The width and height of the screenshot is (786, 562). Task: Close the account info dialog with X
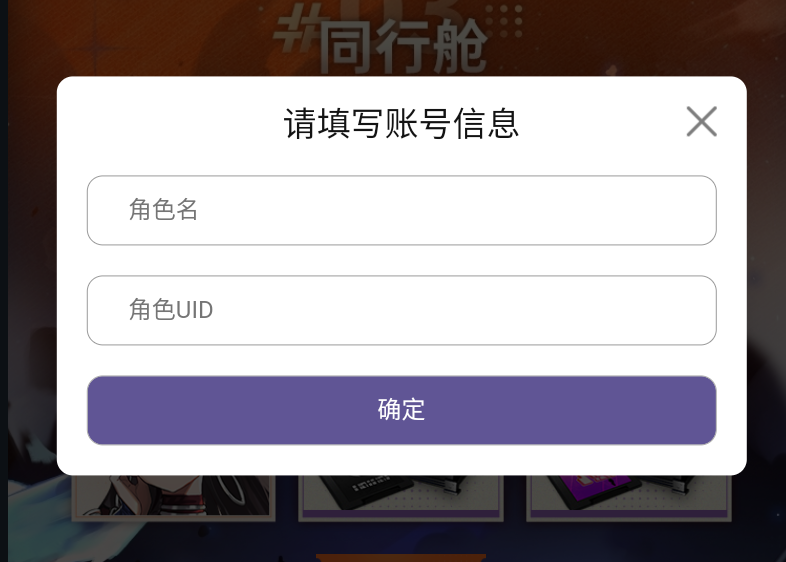[x=701, y=121]
